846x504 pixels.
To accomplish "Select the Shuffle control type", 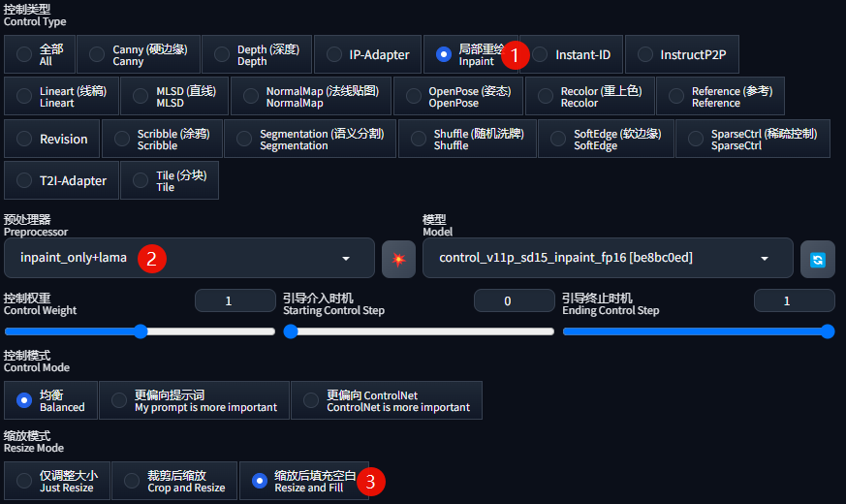I will 467,139.
